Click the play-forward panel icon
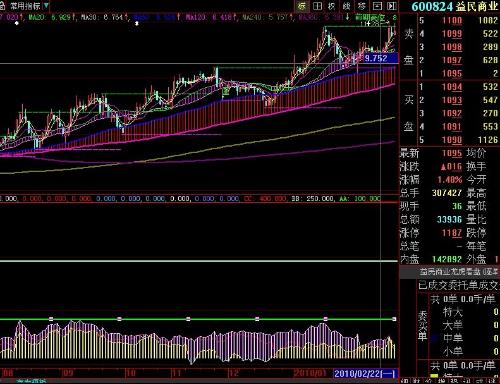The width and height of the screenshot is (500, 384). pos(392,6)
